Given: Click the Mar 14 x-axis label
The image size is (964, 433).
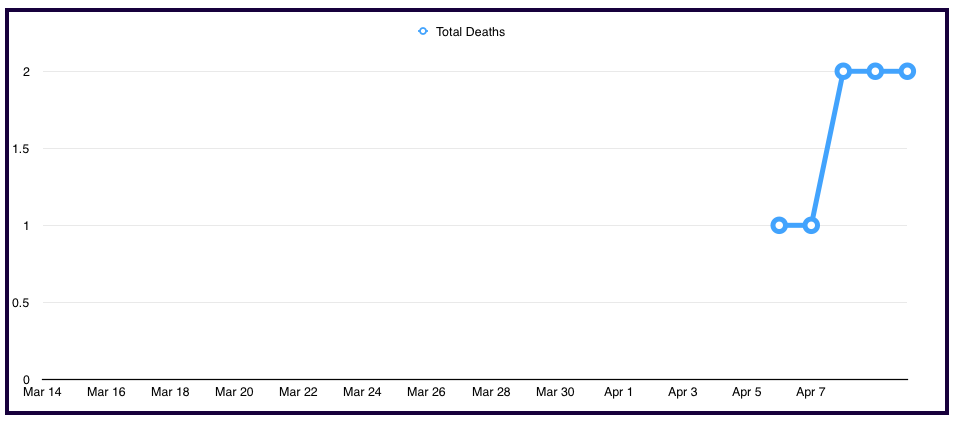Looking at the screenshot, I should click(x=42, y=393).
